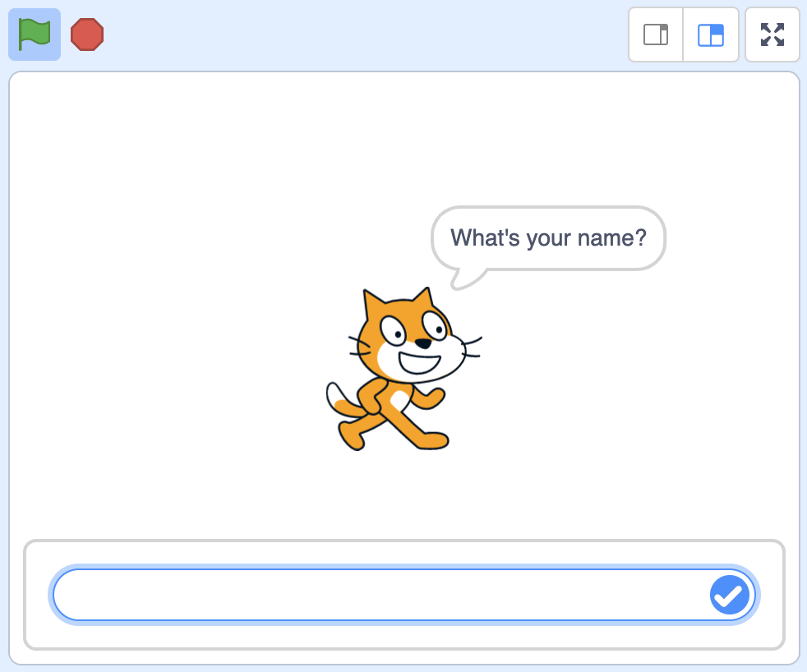Submit the answer with the blue checkmark
807x672 pixels.
(729, 595)
